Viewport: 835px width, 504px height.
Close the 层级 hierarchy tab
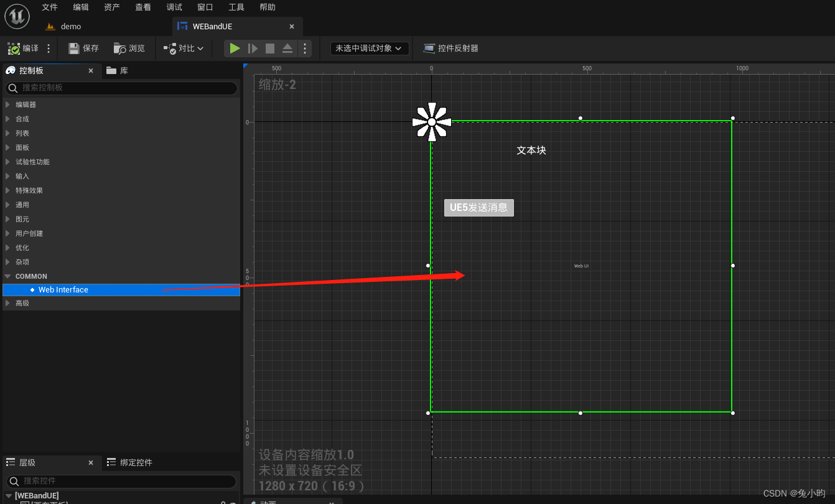(x=91, y=462)
